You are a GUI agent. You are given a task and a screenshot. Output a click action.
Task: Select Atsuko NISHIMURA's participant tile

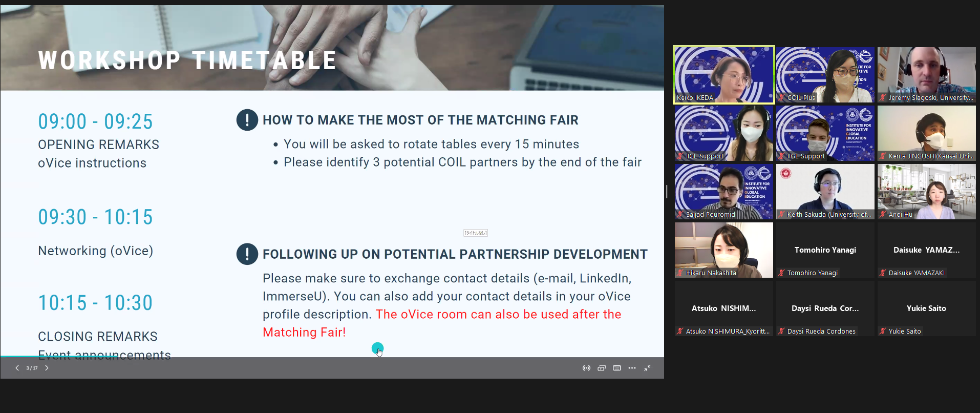[x=723, y=308]
